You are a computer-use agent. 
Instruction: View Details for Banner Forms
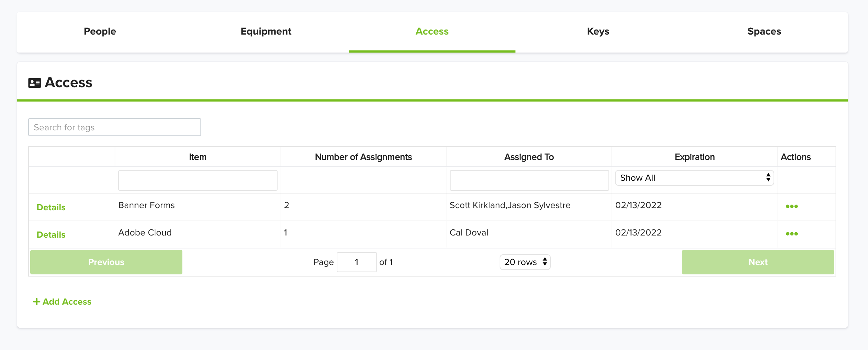point(51,207)
